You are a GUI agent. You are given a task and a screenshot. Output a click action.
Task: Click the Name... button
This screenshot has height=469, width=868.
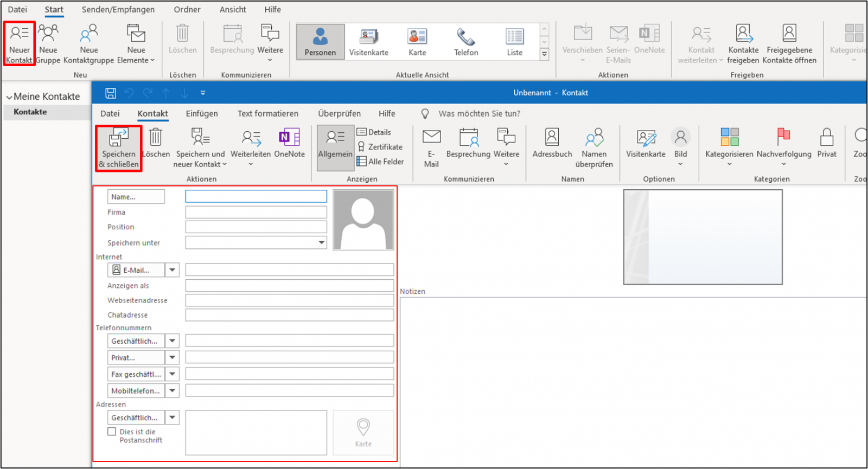pos(136,197)
